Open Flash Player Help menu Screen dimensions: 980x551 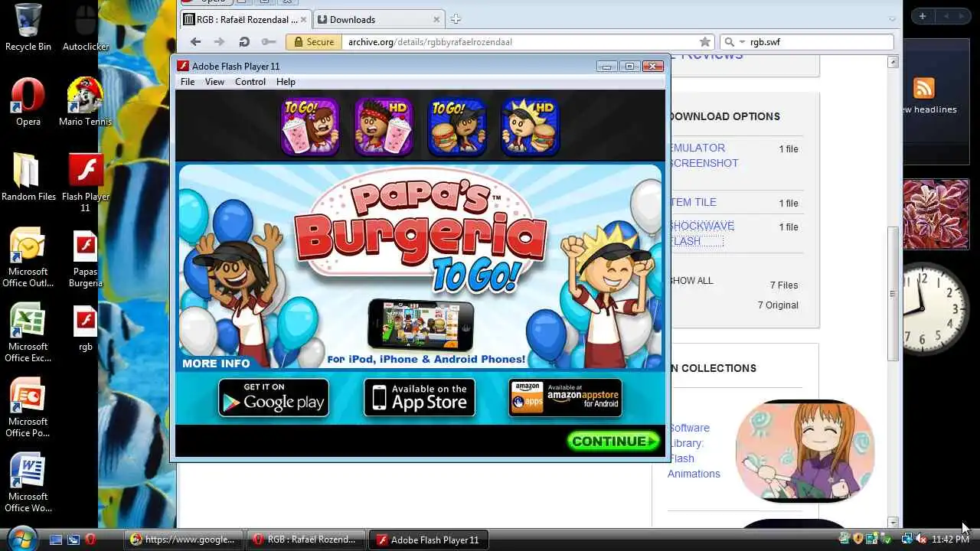point(286,82)
